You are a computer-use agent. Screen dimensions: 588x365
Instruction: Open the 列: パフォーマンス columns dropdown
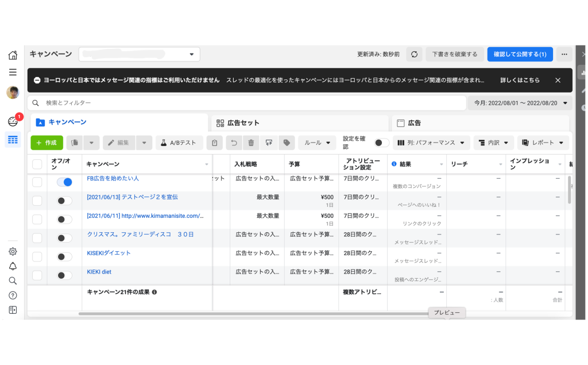pos(432,143)
